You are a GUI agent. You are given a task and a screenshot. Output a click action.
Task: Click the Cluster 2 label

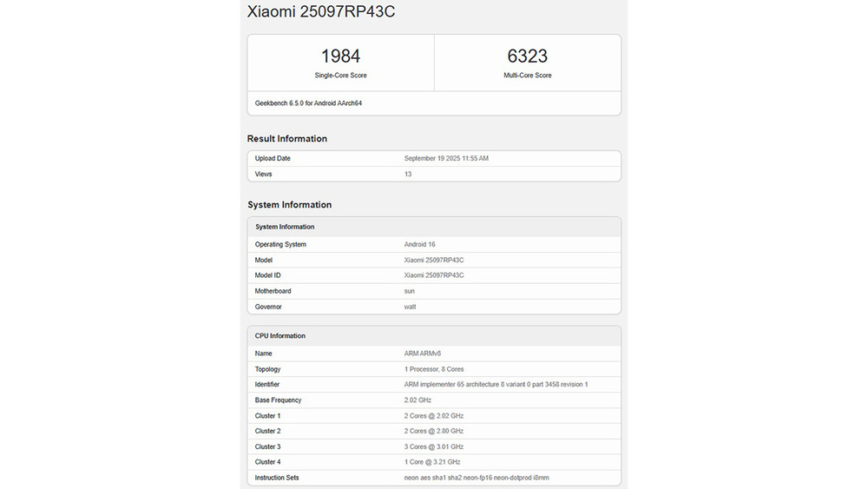[x=267, y=431]
